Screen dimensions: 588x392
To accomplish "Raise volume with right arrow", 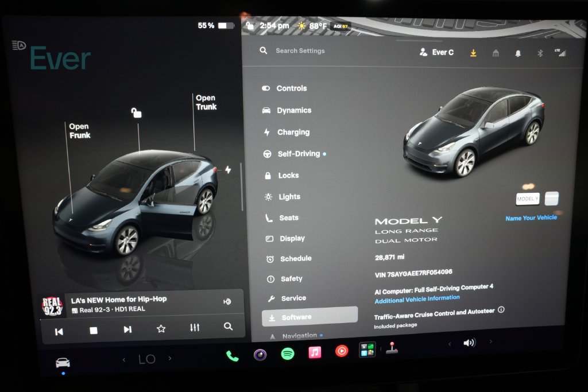I will pos(490,341).
